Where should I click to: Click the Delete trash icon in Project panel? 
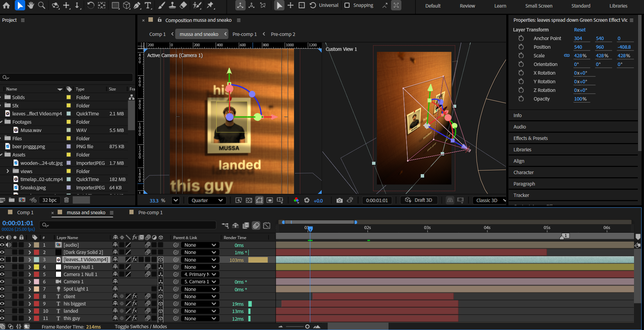pos(67,200)
